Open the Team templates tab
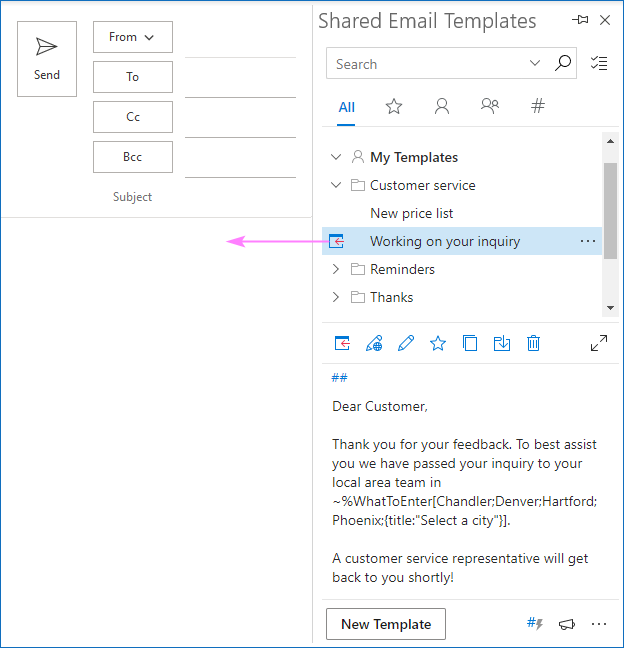The width and height of the screenshot is (624, 648). click(x=489, y=106)
